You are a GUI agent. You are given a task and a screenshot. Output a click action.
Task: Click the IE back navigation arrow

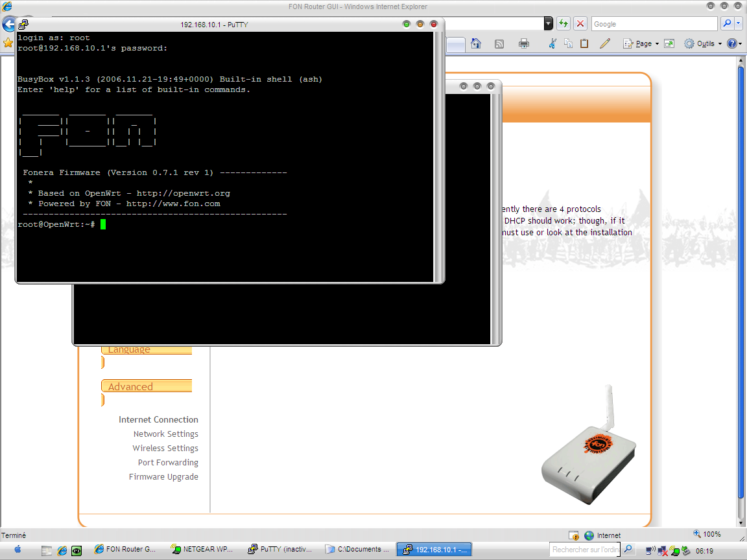pos(8,24)
